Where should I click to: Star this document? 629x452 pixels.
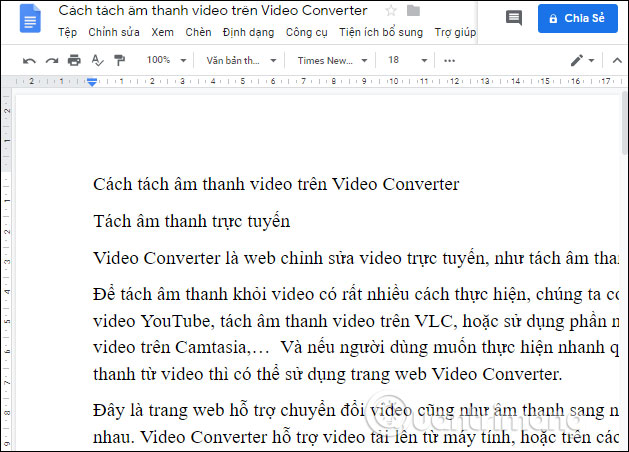[x=391, y=11]
